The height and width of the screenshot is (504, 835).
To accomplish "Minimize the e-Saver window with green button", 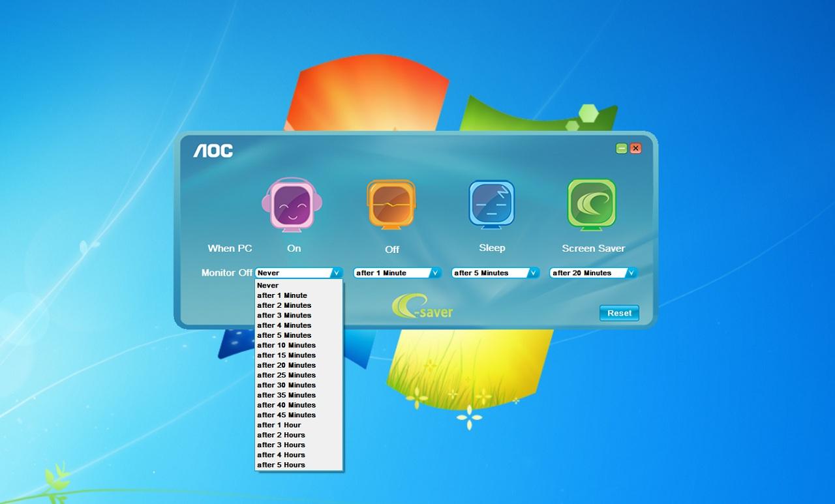I will 622,149.
